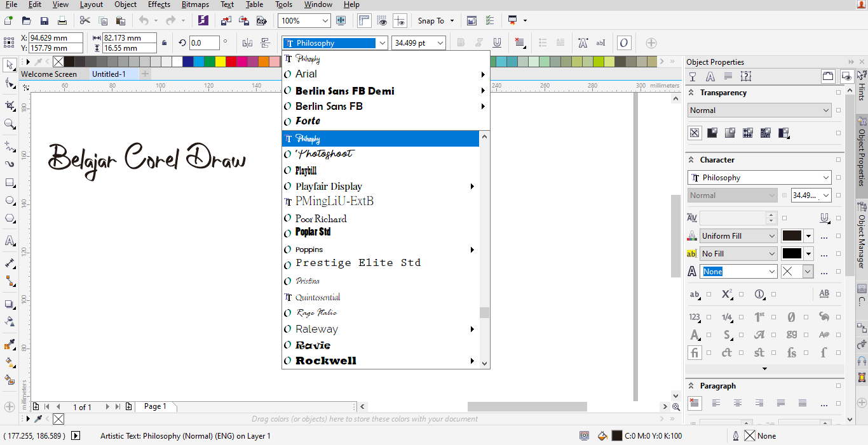The height and width of the screenshot is (445, 868).
Task: Click the Snap To button
Action: [x=431, y=20]
